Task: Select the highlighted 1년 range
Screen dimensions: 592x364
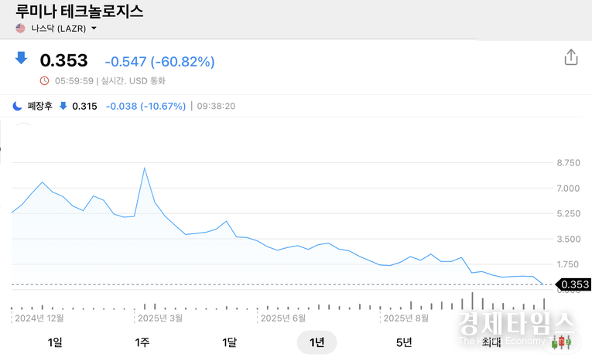Action: (x=317, y=342)
